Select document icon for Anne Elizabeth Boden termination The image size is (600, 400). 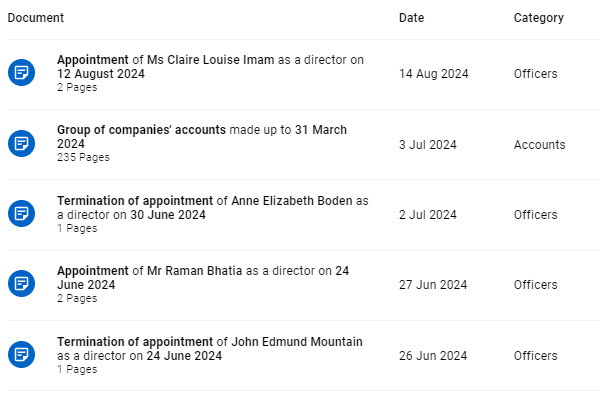[21, 214]
